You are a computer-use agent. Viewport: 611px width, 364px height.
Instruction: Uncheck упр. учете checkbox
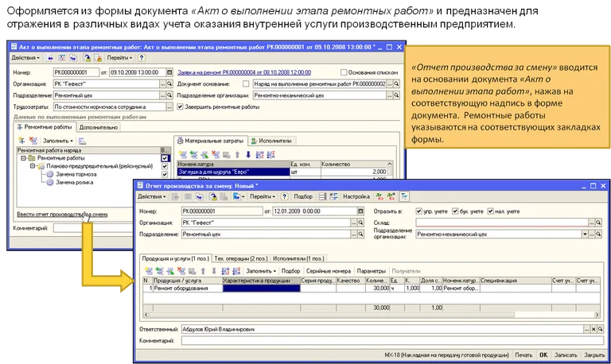(419, 211)
